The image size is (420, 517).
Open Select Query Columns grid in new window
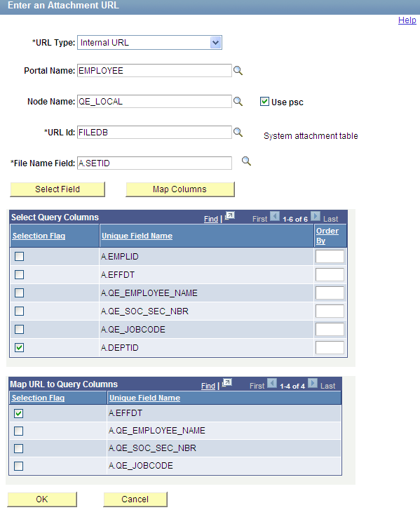pyautogui.click(x=229, y=216)
